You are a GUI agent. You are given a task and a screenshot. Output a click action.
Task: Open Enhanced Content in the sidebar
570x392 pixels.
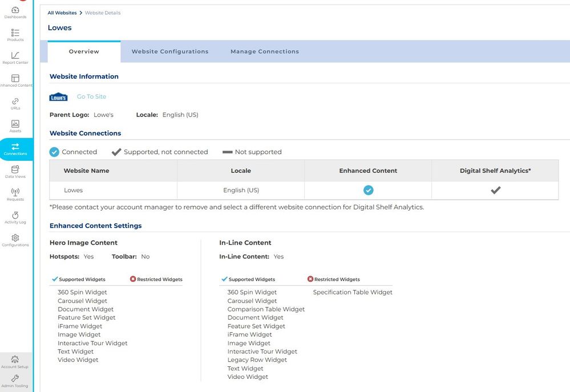pyautogui.click(x=16, y=80)
